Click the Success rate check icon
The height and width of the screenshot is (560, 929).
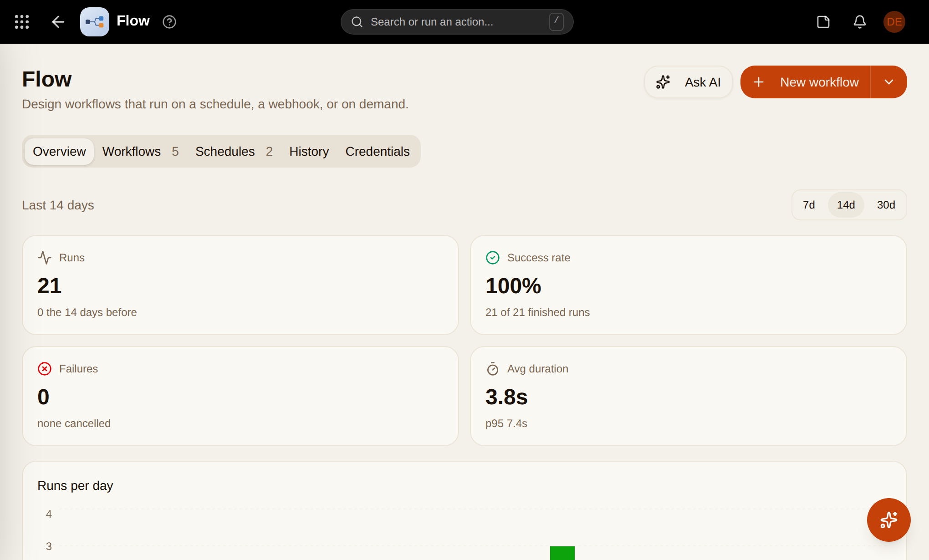click(x=493, y=258)
